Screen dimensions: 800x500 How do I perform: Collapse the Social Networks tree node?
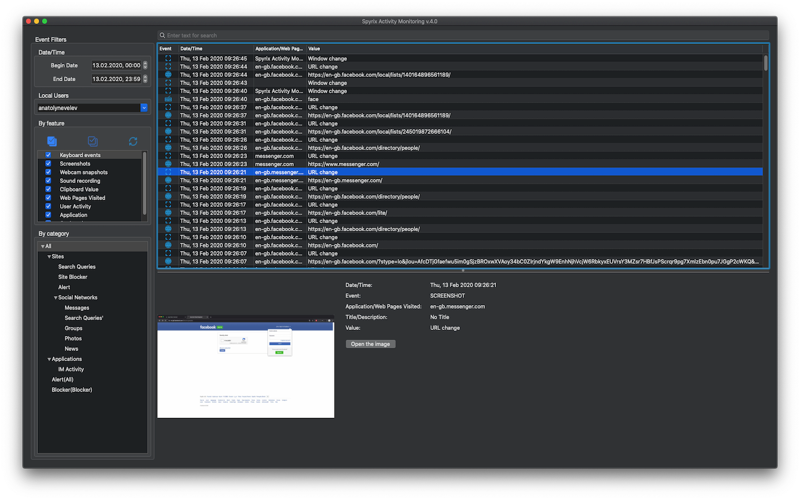(56, 297)
